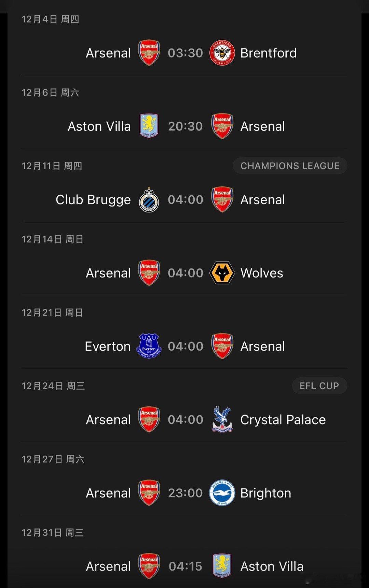Click the Club Brugge team name

[93, 200]
